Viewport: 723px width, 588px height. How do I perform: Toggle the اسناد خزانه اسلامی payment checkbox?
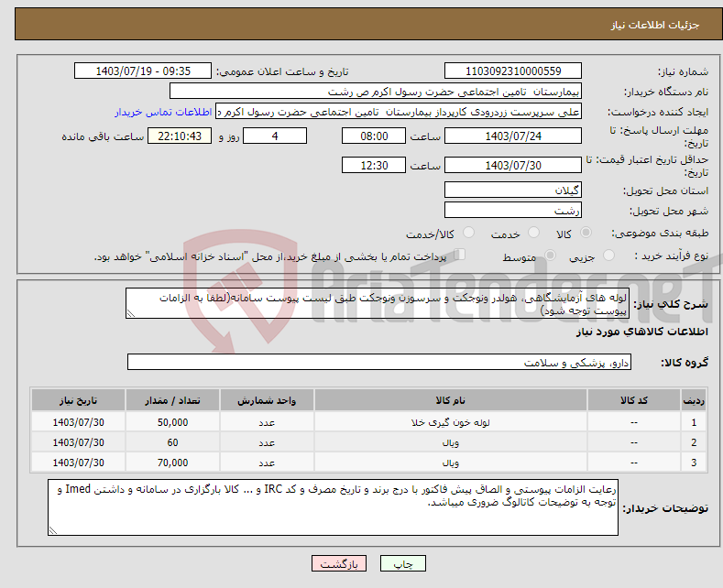460,255
